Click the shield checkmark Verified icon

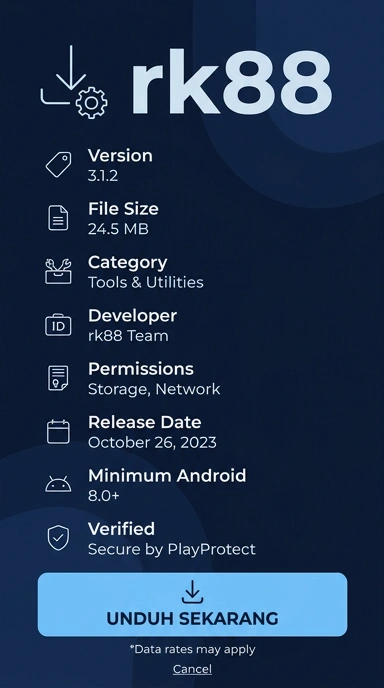[x=58, y=538]
